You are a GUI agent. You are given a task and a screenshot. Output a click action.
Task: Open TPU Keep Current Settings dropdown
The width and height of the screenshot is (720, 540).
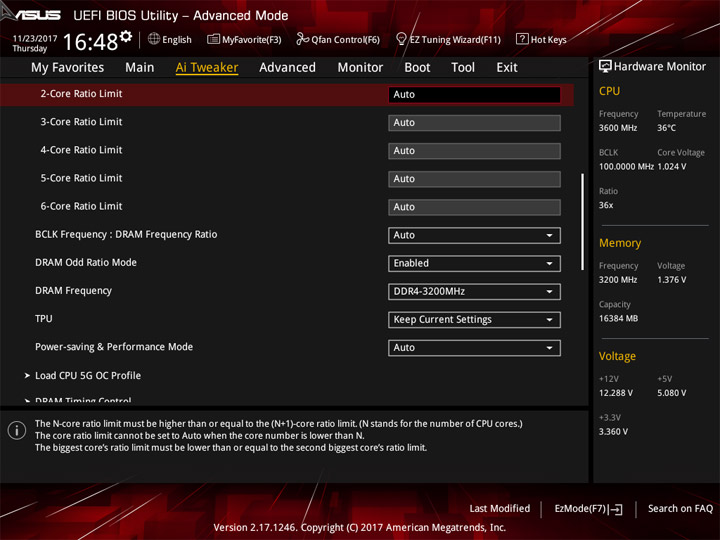coord(474,320)
